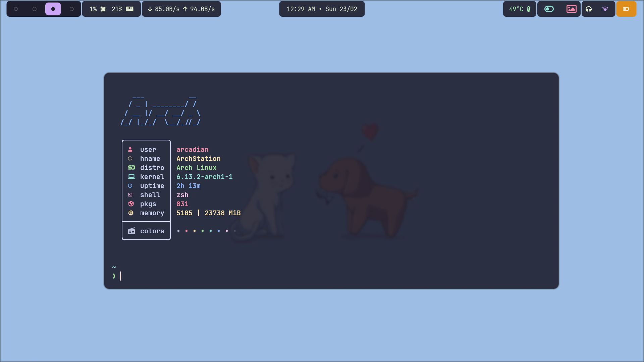Click the shell terminal icon
Screen dimensions: 644x362
130,195
